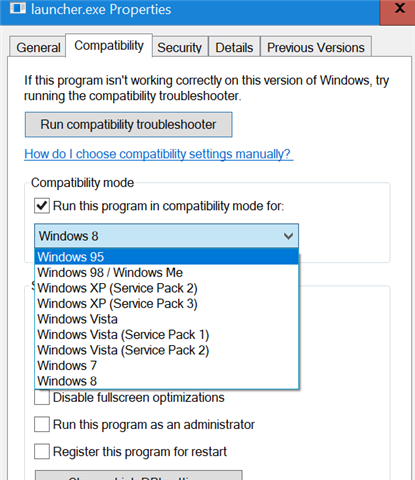Open the Security tab
This screenshot has width=415, height=480.
tap(180, 47)
